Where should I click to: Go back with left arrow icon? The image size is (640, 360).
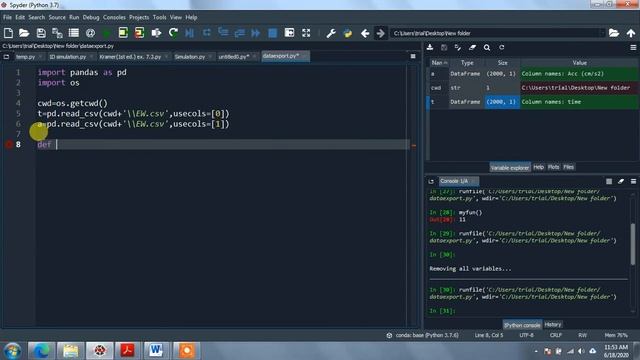(365, 33)
